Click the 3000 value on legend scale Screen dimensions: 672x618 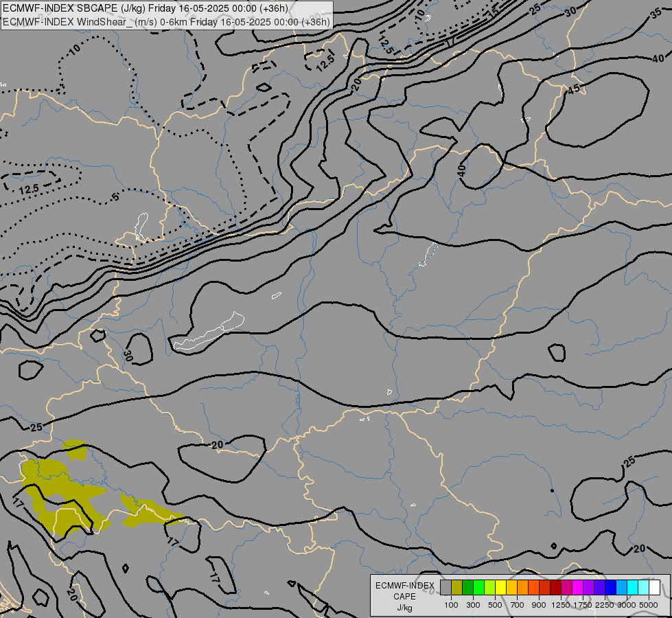627,605
